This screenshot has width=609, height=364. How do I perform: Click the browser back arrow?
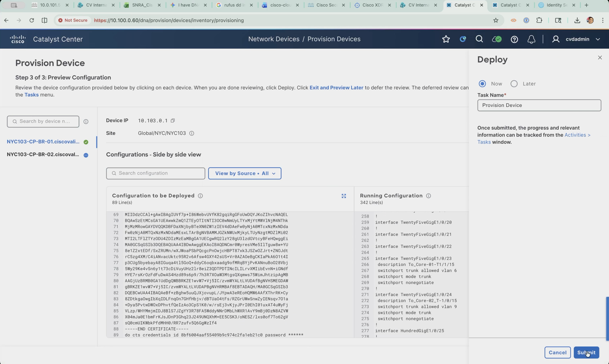(6, 20)
